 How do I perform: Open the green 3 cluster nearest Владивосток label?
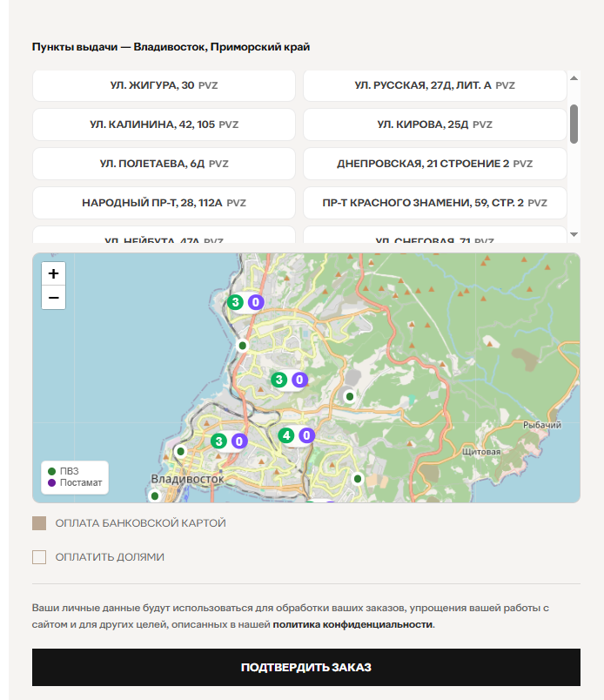(x=218, y=441)
